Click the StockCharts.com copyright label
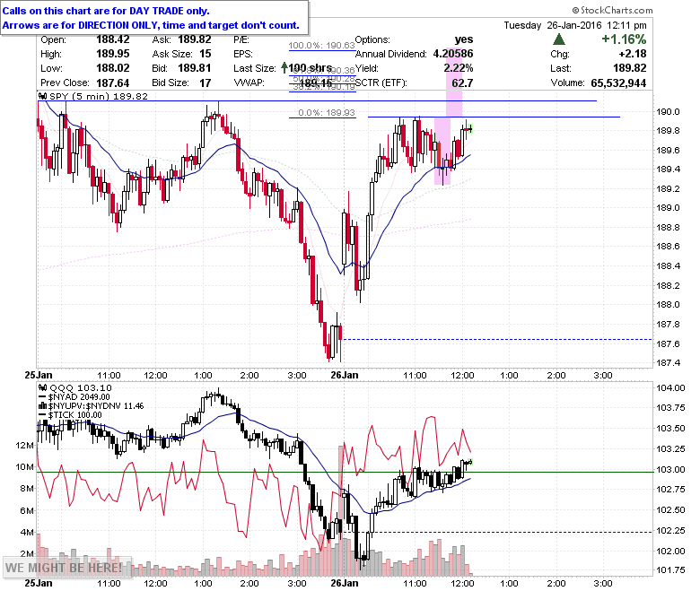 coord(612,10)
